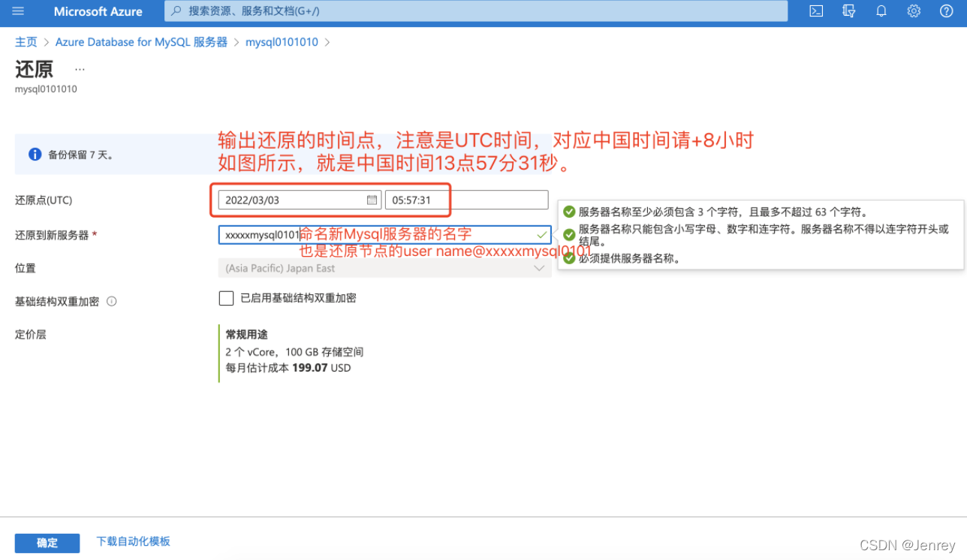Open the hamburger portal menu
The height and width of the screenshot is (560, 967).
pyautogui.click(x=18, y=11)
